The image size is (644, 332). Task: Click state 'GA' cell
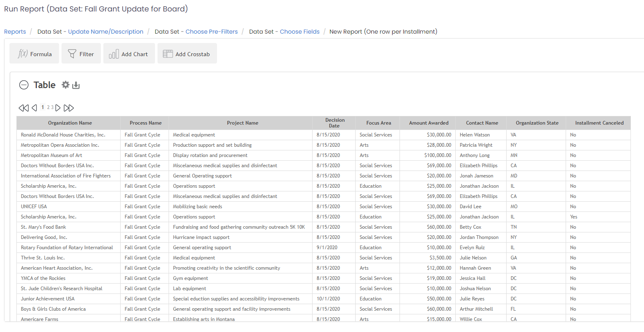(x=536, y=258)
